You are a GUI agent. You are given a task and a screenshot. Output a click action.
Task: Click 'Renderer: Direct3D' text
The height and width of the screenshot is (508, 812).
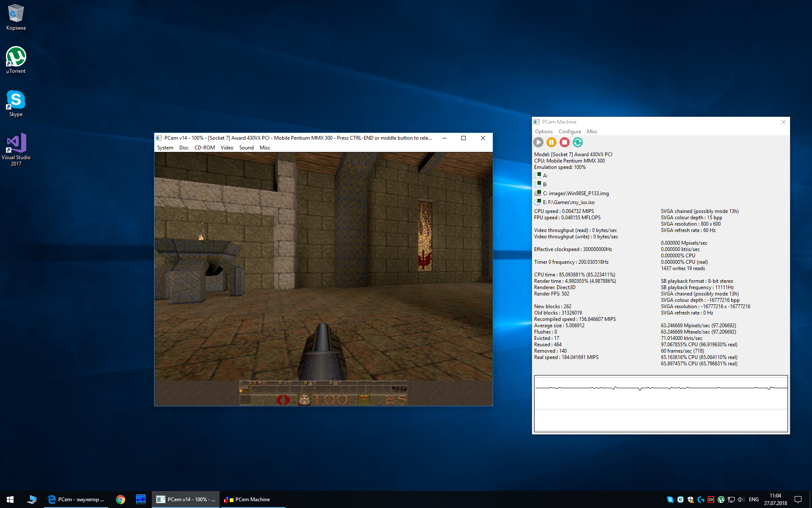[555, 287]
